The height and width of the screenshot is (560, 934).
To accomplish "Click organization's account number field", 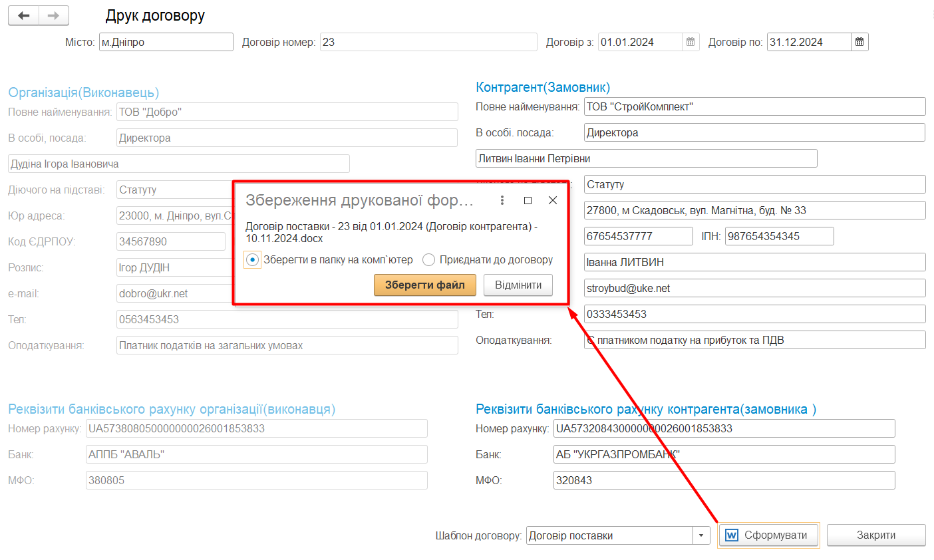I will 257,428.
